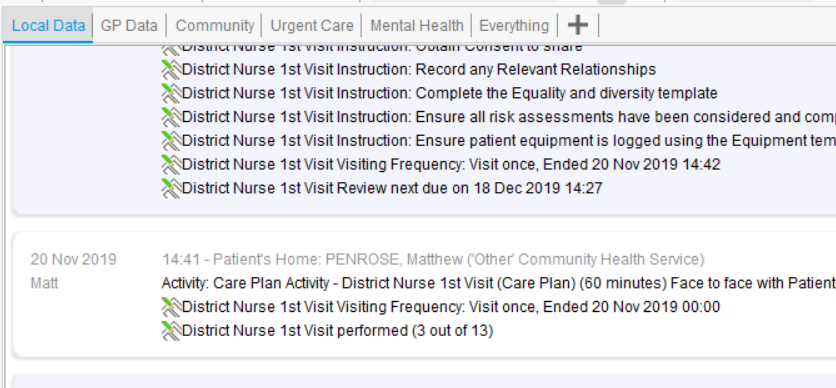This screenshot has width=836, height=388.
Task: Open the Urgent Care tab
Action: click(312, 26)
